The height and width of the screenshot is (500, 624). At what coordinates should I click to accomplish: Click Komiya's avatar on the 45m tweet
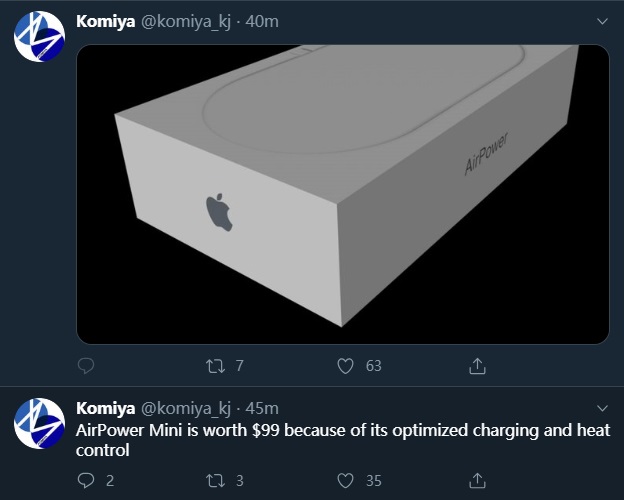[x=39, y=424]
